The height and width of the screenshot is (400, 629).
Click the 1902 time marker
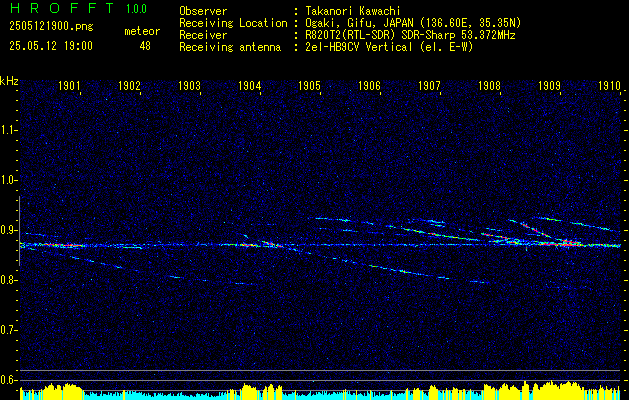[x=129, y=85]
